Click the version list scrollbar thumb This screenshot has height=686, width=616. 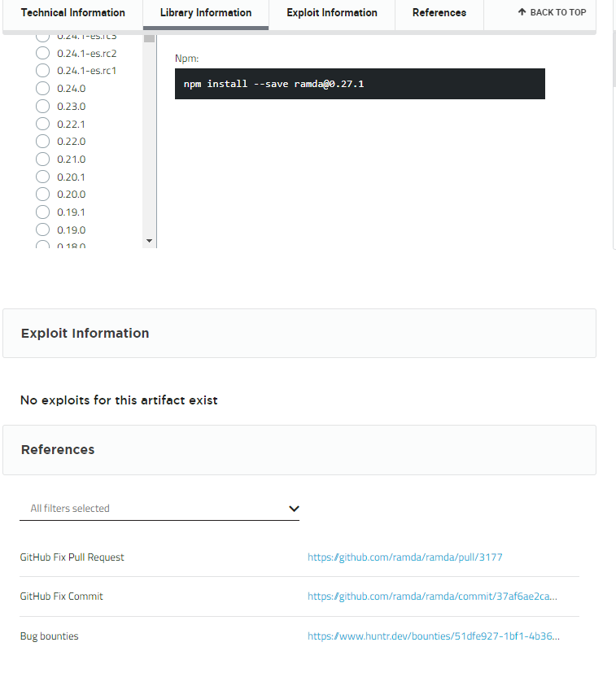pos(149,38)
